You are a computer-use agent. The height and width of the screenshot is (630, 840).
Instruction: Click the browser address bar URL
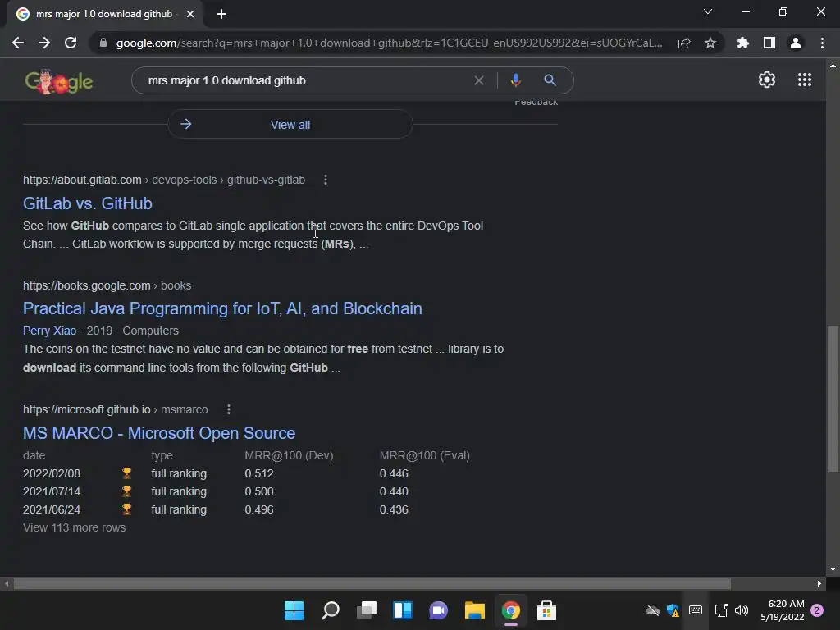[389, 43]
